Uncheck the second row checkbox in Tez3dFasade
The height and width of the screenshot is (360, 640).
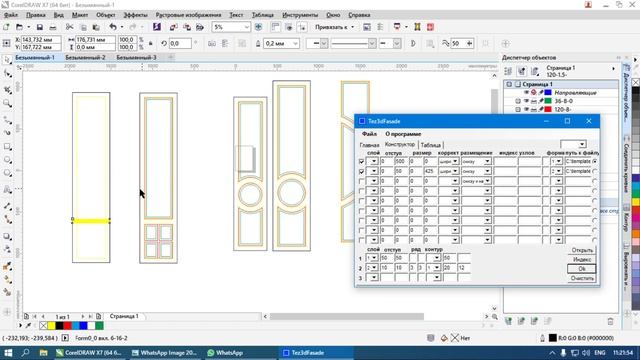click(x=361, y=171)
